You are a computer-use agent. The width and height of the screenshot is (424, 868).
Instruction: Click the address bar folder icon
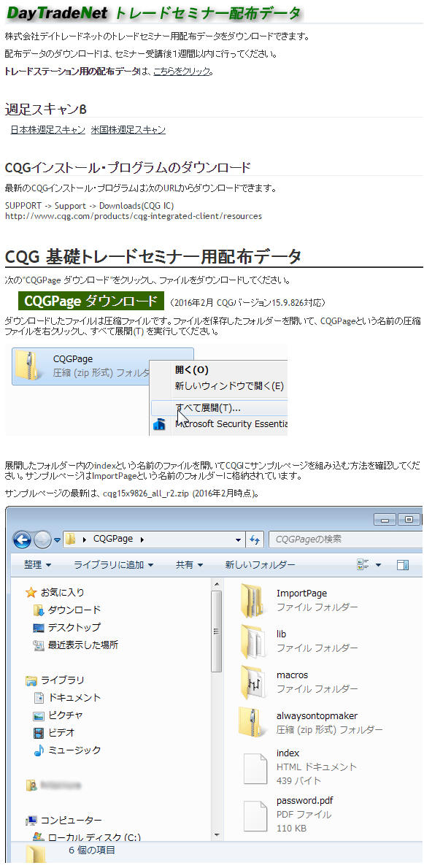[x=70, y=539]
